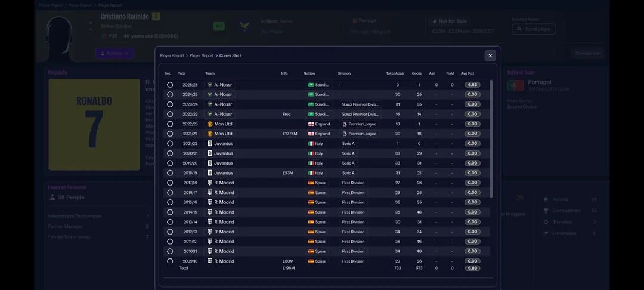Click R. Madrid crest in 2016/17 row

point(210,193)
